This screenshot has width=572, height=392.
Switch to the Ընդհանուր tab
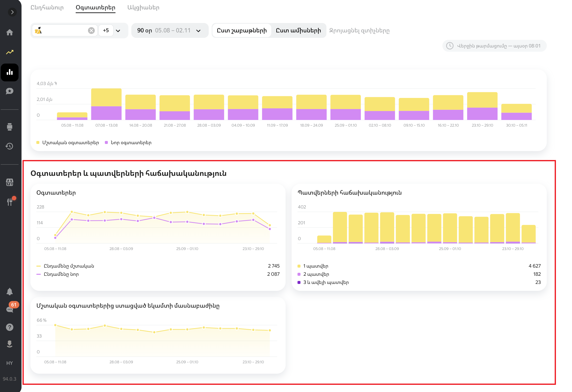(x=47, y=7)
